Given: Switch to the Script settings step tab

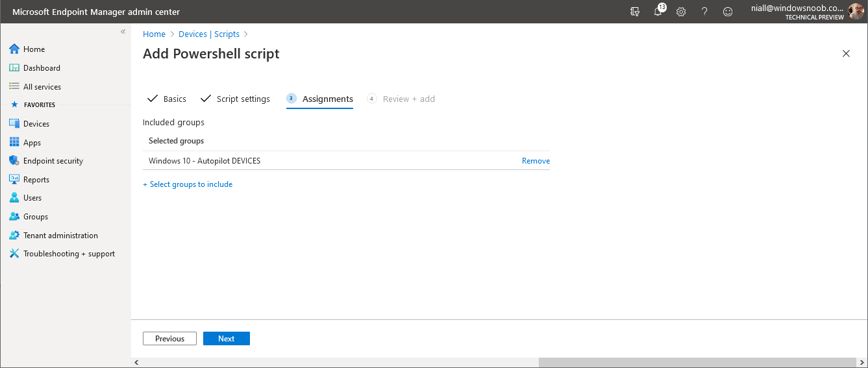Looking at the screenshot, I should pyautogui.click(x=235, y=99).
